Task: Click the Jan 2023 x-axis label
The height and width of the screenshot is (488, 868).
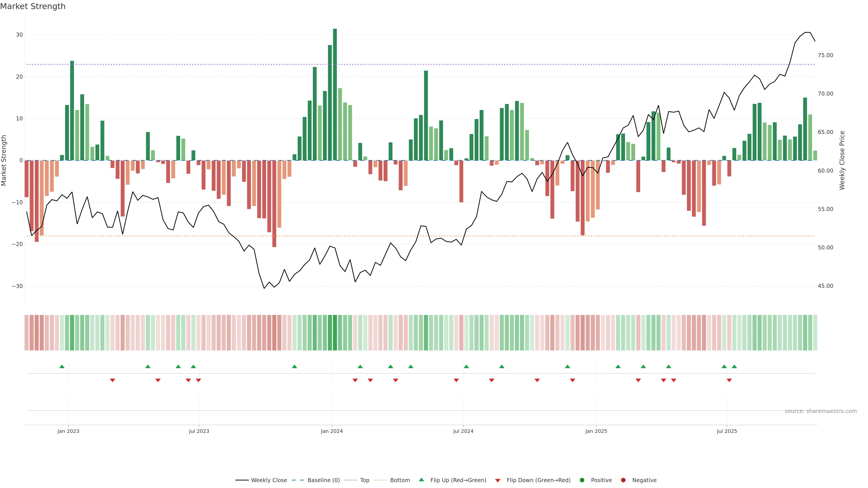Action: tap(68, 431)
